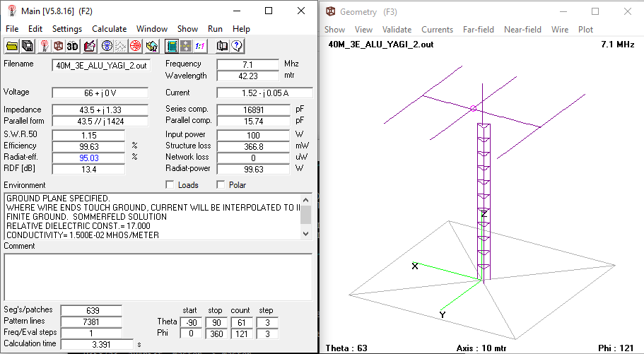Viewport: 644px width, 354px height.
Task: Enable the Loads checkbox
Action: [x=170, y=185]
